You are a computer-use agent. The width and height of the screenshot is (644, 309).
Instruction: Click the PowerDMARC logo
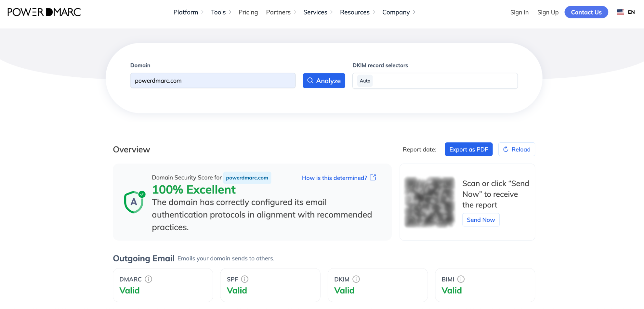pos(44,12)
